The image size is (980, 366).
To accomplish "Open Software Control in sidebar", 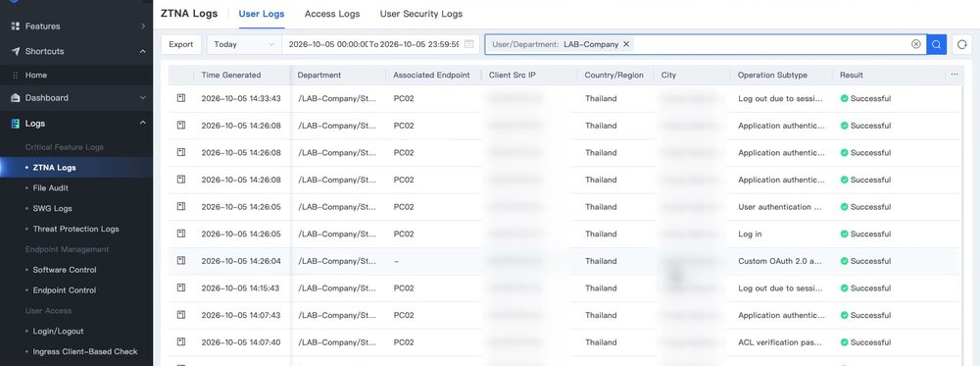I will pyautogui.click(x=65, y=270).
